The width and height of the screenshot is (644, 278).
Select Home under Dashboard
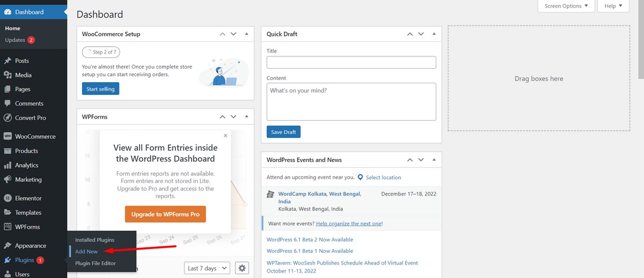[x=12, y=28]
